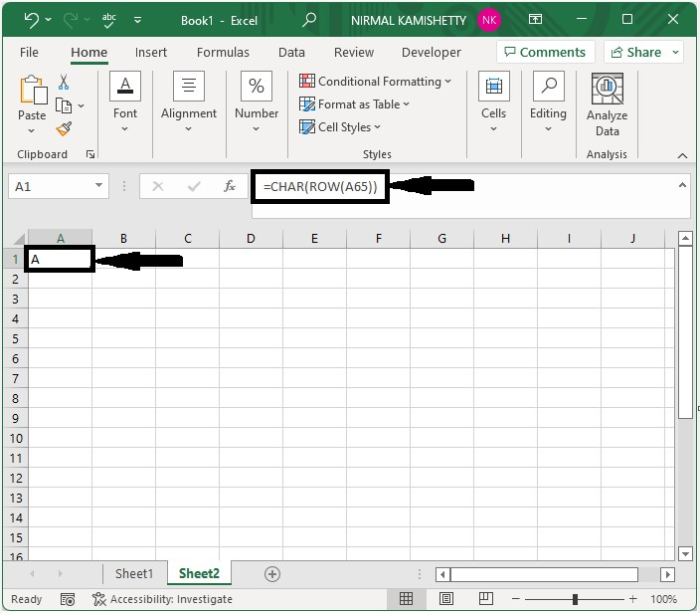Switch to Page Break Preview
The width and height of the screenshot is (700, 613).
(x=486, y=599)
